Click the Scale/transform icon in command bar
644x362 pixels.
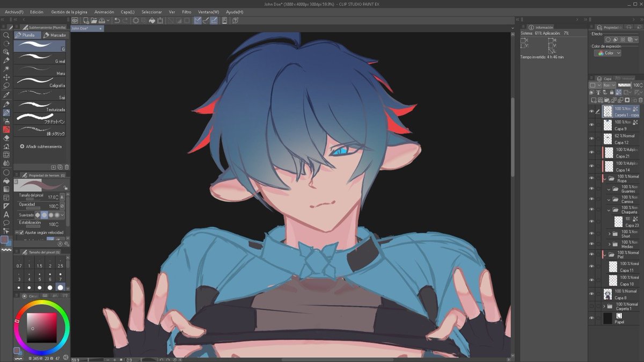[160, 20]
